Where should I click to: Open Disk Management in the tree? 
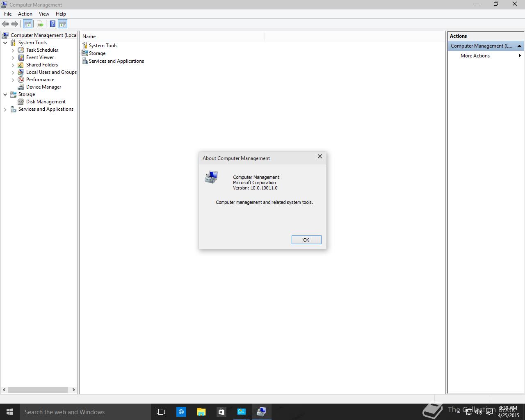46,102
